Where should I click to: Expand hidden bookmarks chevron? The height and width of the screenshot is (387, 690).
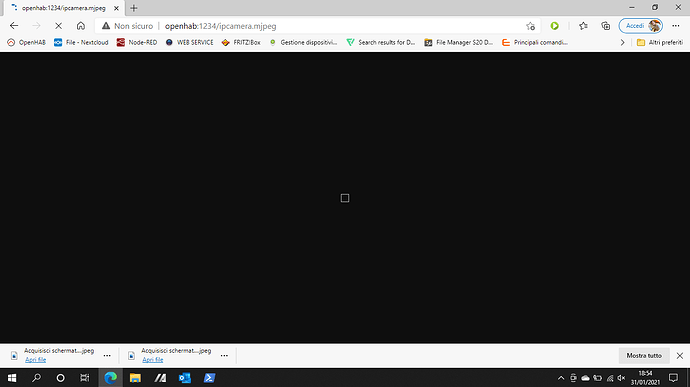(622, 42)
